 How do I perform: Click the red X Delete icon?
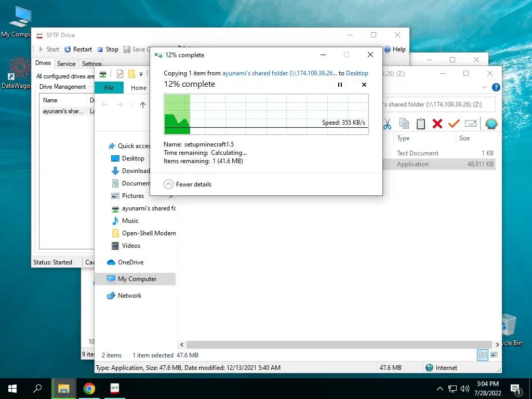[x=437, y=124]
